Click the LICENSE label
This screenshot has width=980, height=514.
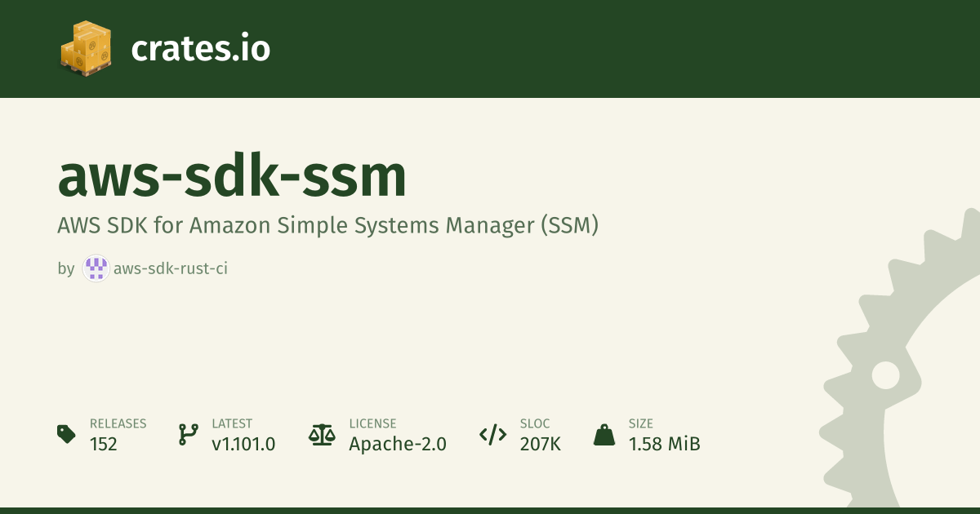[x=372, y=423]
